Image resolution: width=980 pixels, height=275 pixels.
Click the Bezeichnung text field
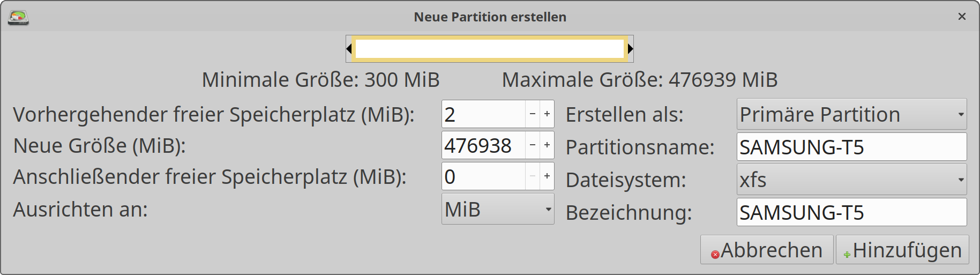coord(851,212)
